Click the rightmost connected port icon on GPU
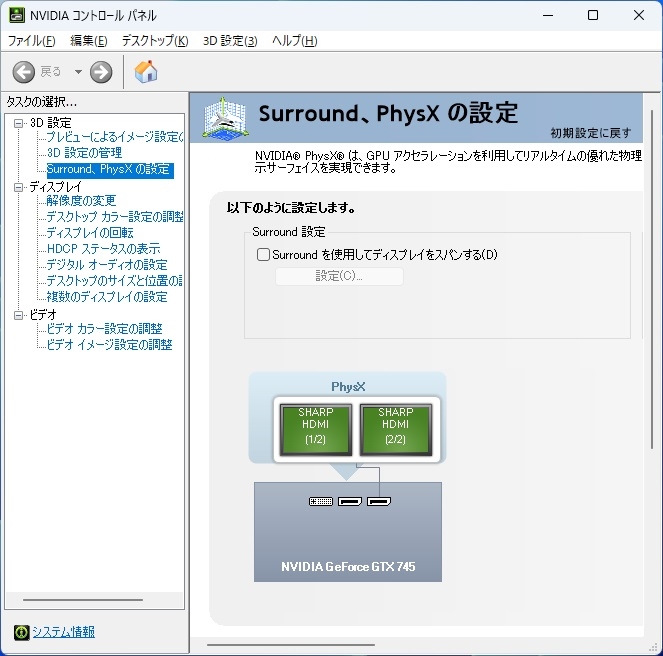 (x=379, y=502)
